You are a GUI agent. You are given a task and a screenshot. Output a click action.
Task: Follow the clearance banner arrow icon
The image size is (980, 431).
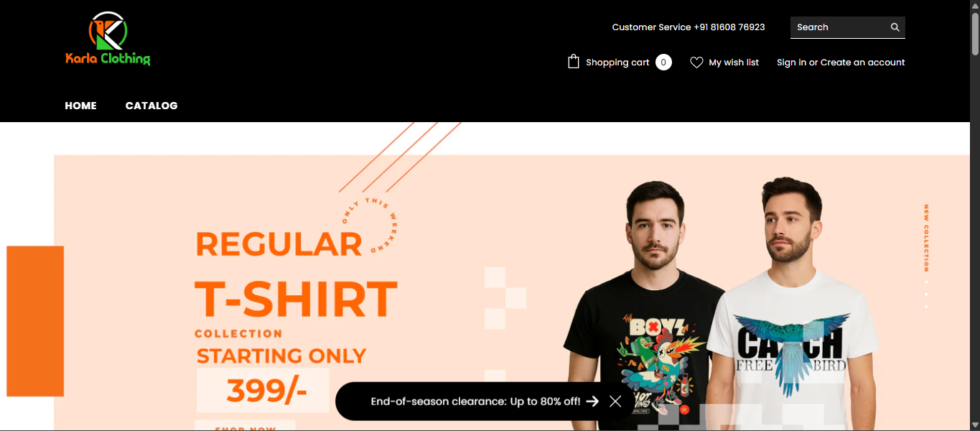point(592,401)
